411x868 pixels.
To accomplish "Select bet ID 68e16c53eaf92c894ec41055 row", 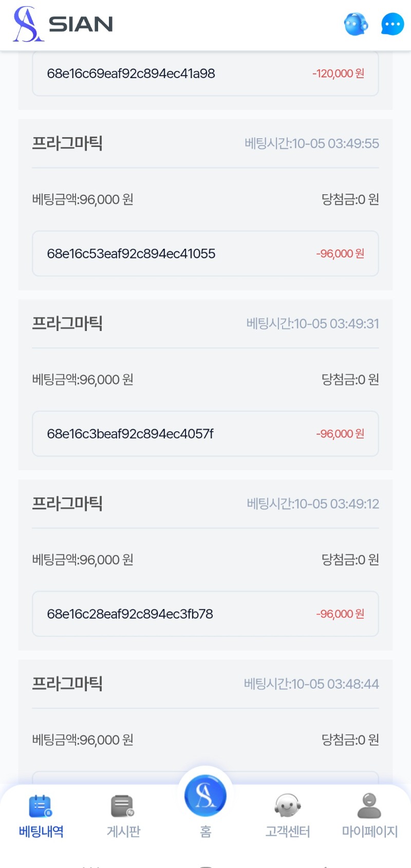I will click(x=206, y=253).
